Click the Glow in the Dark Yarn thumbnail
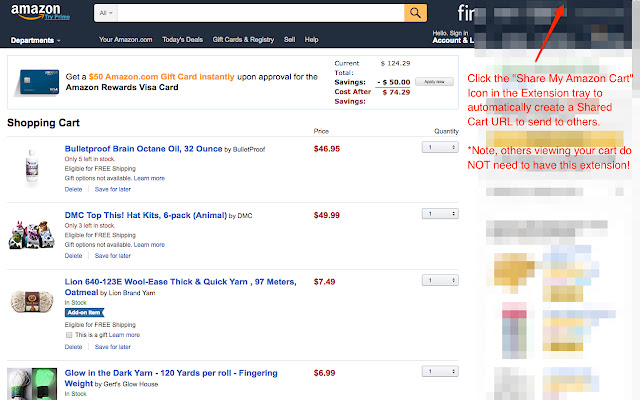Screen dimensions: 640x400 click(32, 384)
